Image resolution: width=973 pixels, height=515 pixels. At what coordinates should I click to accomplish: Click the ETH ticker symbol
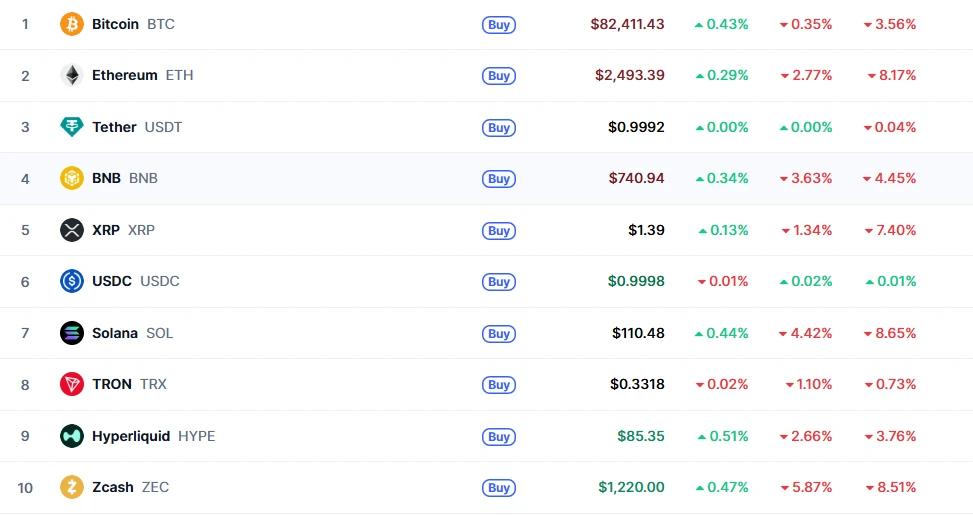click(x=179, y=75)
